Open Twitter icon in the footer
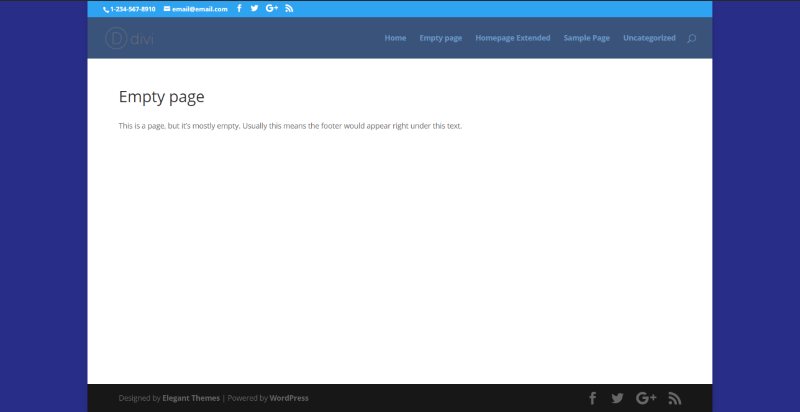This screenshot has height=412, width=800. (x=617, y=398)
